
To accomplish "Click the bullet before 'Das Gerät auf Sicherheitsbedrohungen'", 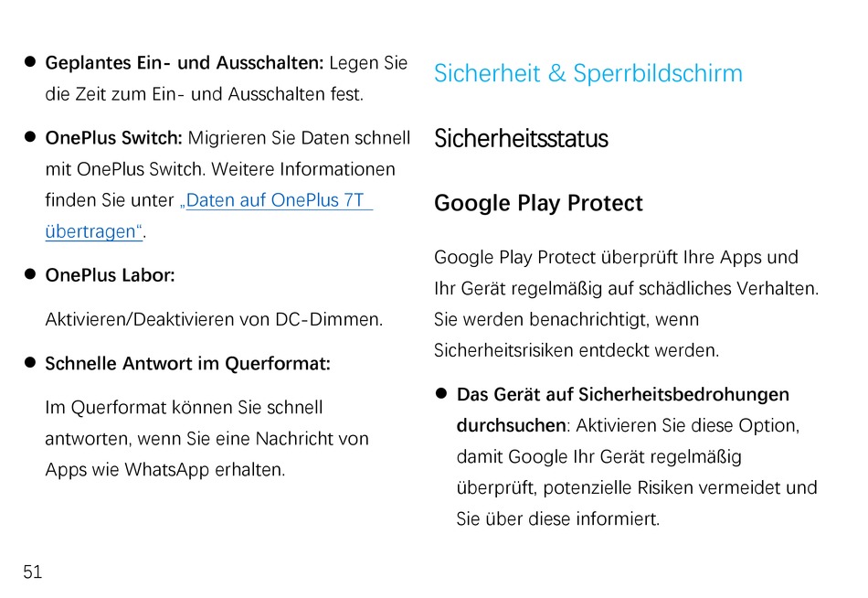I will click(x=441, y=393).
